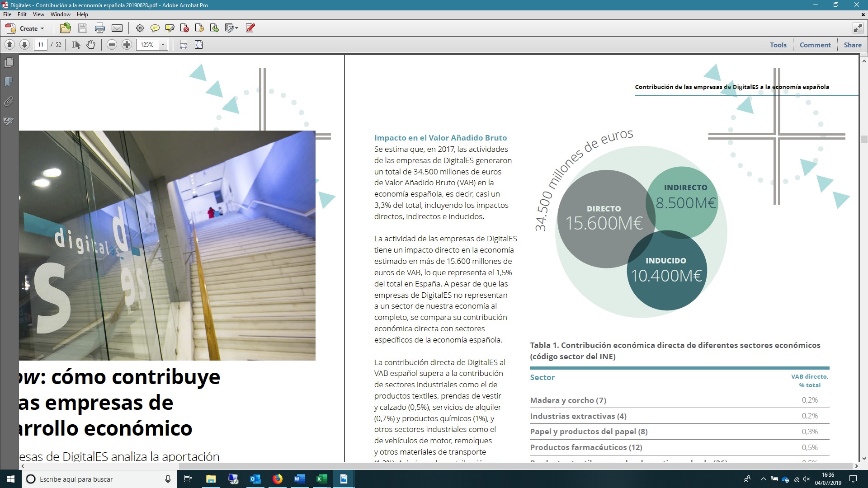Click horizontal scrollbar right arrow
The image size is (868, 488).
(856, 466)
